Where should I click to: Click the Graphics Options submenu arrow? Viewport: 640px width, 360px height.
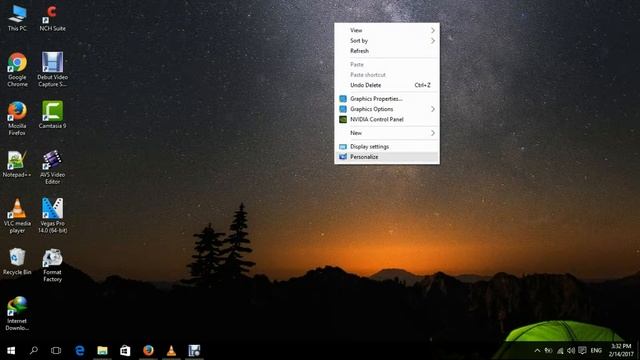pos(433,109)
